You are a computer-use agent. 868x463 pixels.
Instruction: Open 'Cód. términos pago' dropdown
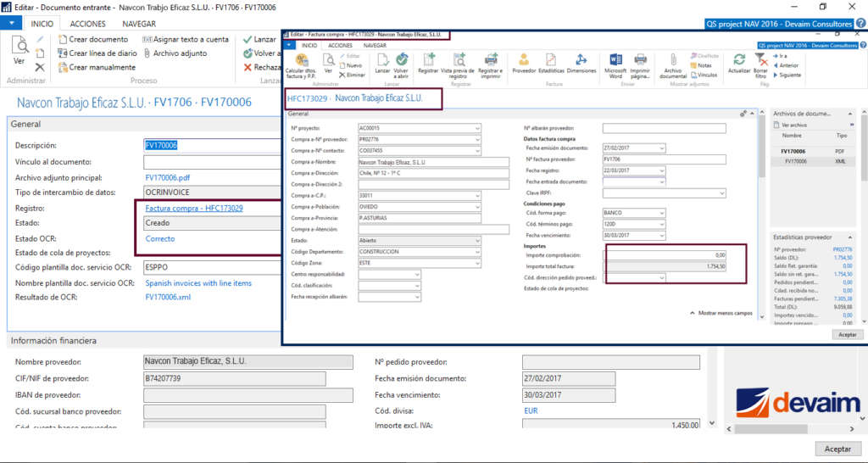coord(661,225)
